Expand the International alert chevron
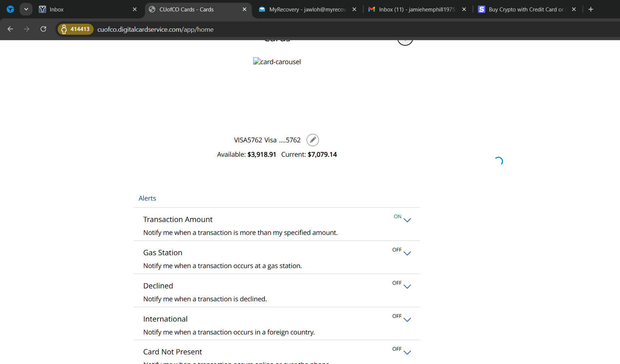 (x=407, y=320)
